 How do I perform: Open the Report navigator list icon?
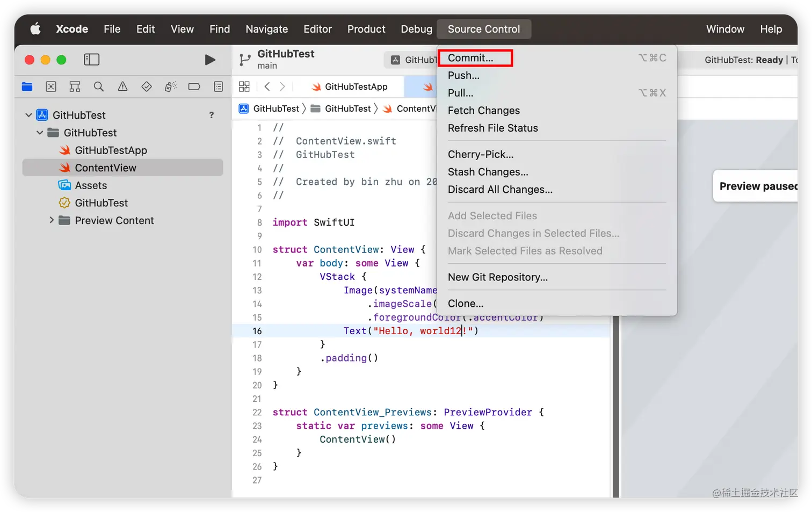218,86
